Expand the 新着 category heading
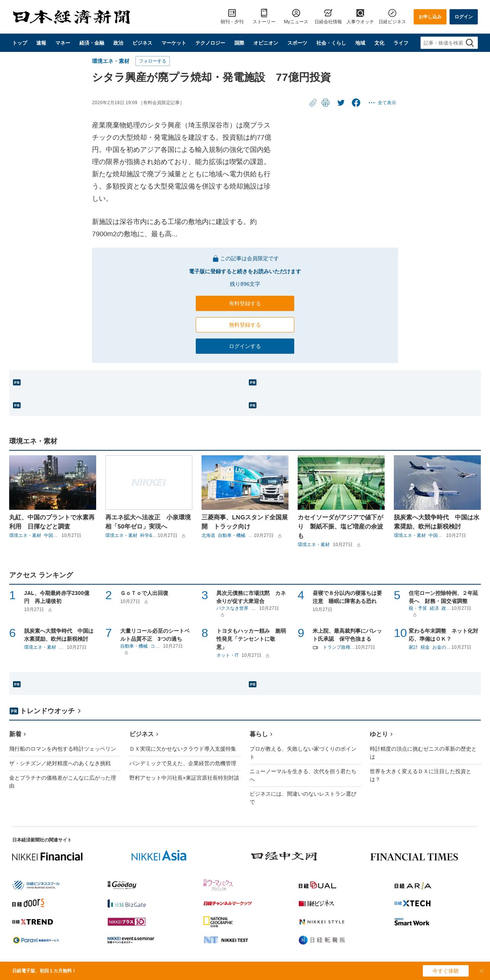 (18, 734)
